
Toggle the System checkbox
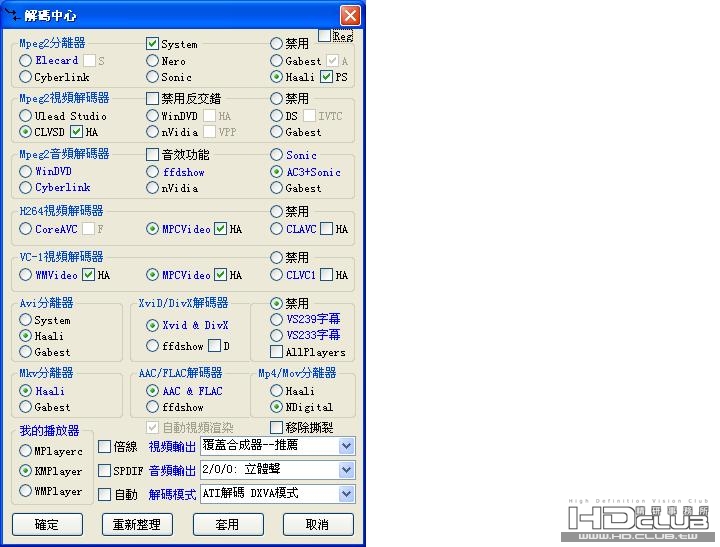[152, 44]
